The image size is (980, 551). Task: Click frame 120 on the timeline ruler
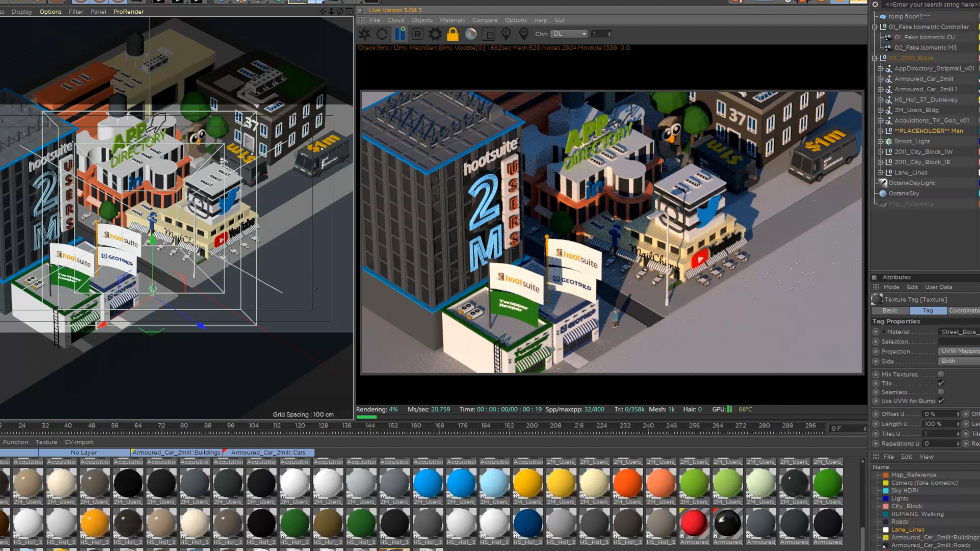(x=300, y=425)
